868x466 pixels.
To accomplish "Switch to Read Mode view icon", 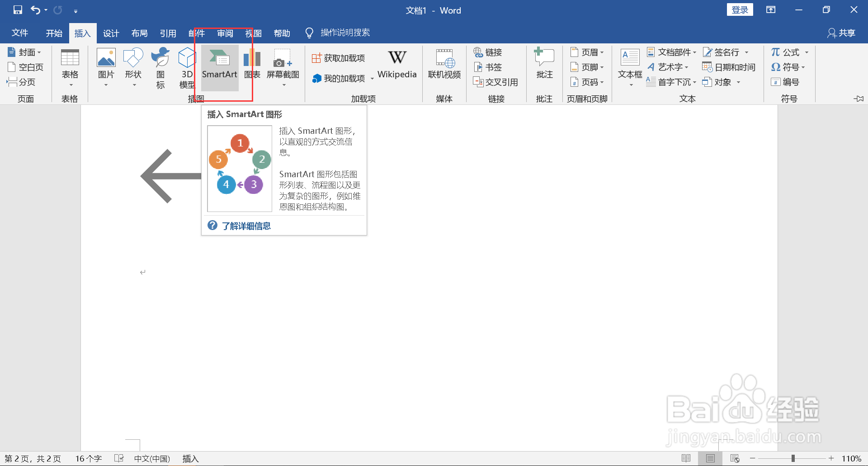I will click(x=686, y=458).
